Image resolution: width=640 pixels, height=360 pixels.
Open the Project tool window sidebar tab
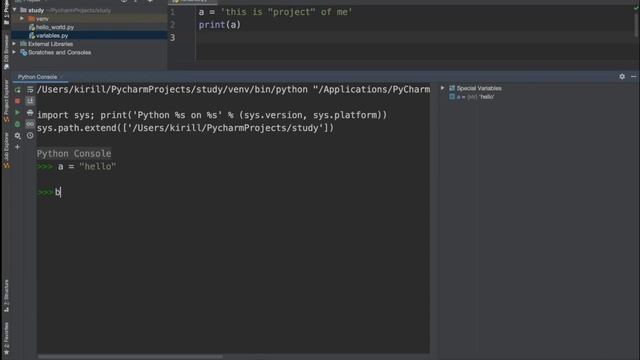coord(6,12)
